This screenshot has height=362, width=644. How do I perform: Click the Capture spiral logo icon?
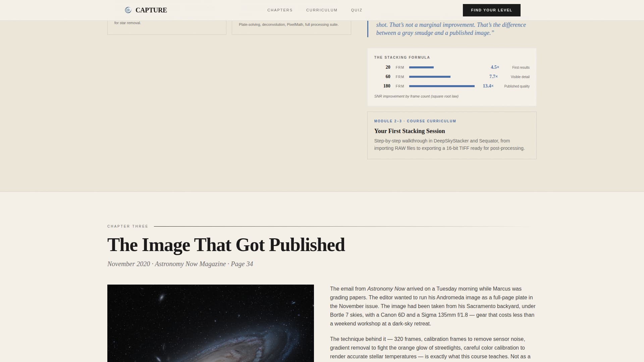coord(128,10)
